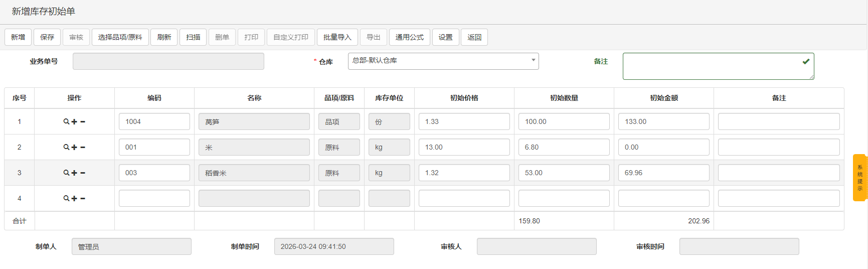Remove row 2 with the minus icon
Image resolution: width=868 pixels, height=269 pixels.
click(x=83, y=147)
